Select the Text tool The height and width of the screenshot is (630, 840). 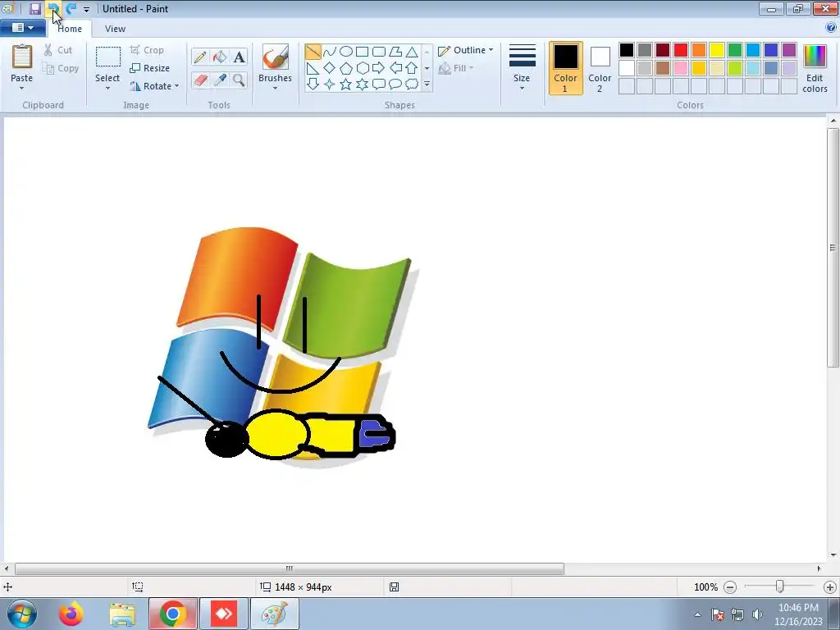point(239,57)
